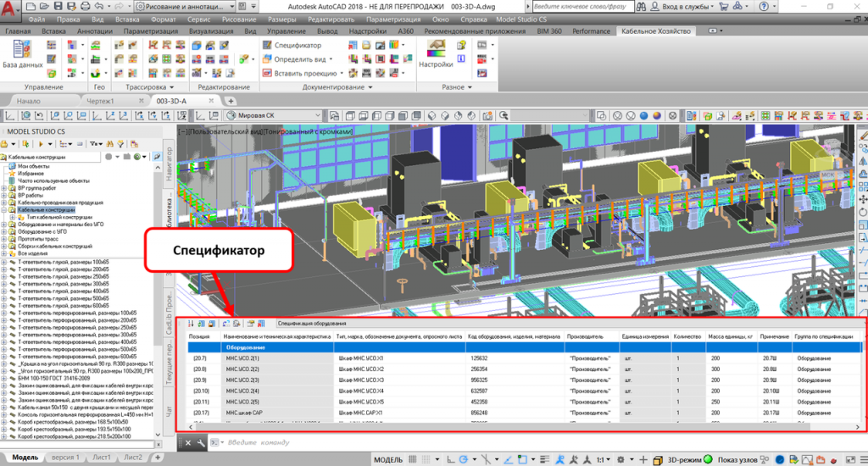
Task: Expand the Документирование panel
Action: pos(337,87)
